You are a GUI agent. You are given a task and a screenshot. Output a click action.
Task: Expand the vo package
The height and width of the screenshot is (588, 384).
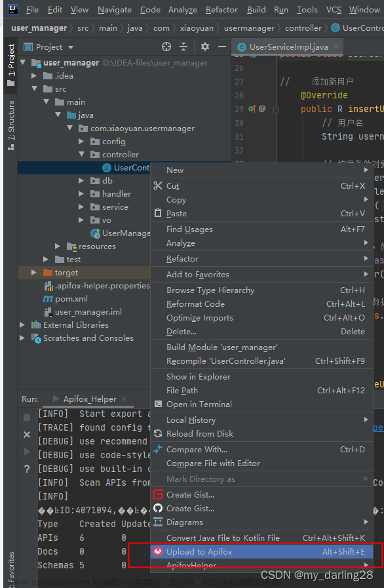pyautogui.click(x=81, y=220)
